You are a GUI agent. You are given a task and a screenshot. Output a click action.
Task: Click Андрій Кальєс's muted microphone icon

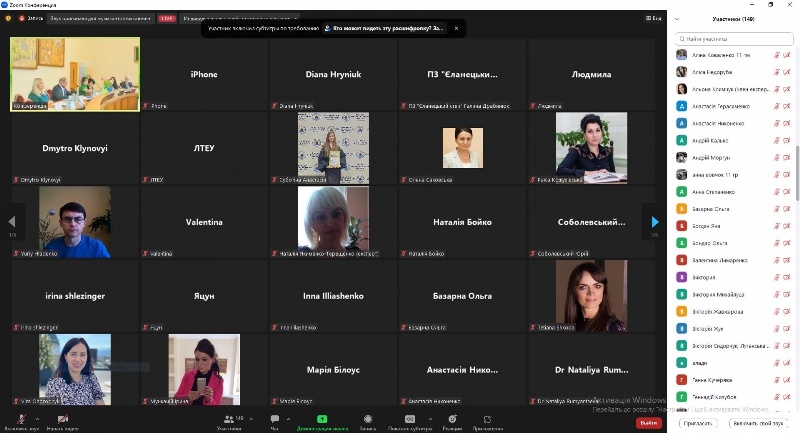(777, 140)
